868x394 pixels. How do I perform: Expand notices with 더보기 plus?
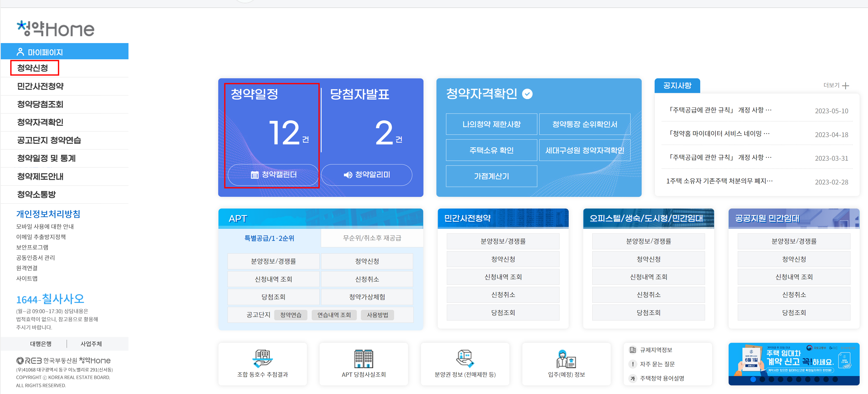(x=845, y=86)
